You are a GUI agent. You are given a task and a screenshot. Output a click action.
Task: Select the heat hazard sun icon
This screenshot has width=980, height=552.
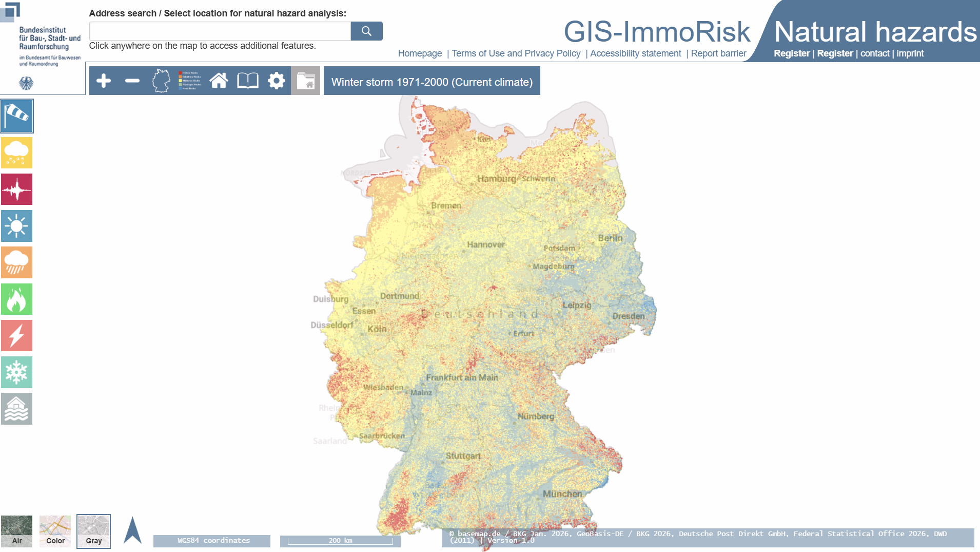click(x=17, y=226)
